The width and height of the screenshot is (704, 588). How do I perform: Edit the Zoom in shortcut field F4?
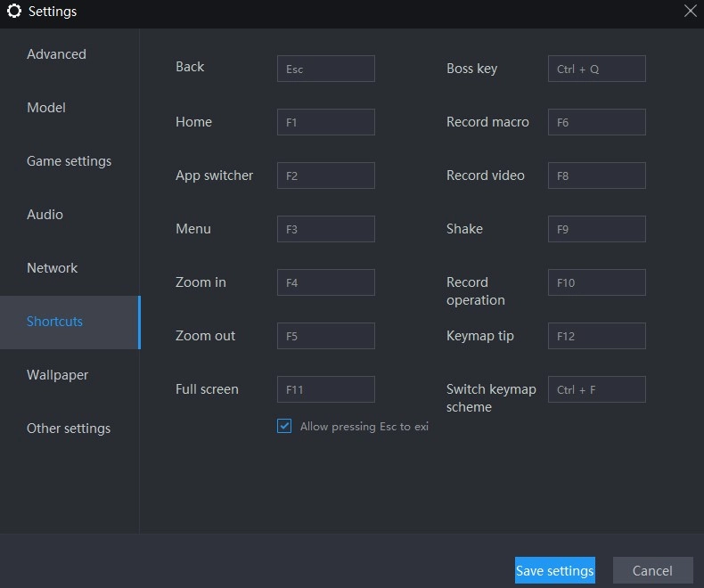[x=326, y=282]
